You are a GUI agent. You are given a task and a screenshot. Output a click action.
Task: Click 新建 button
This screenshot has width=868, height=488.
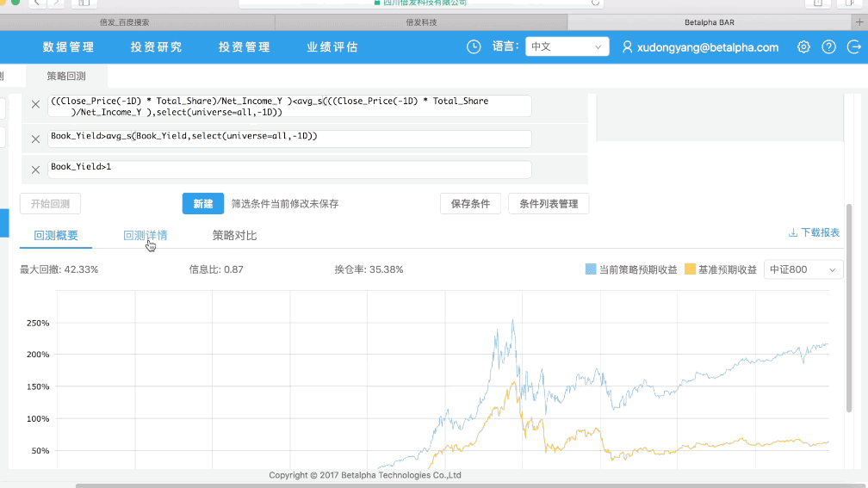click(203, 204)
